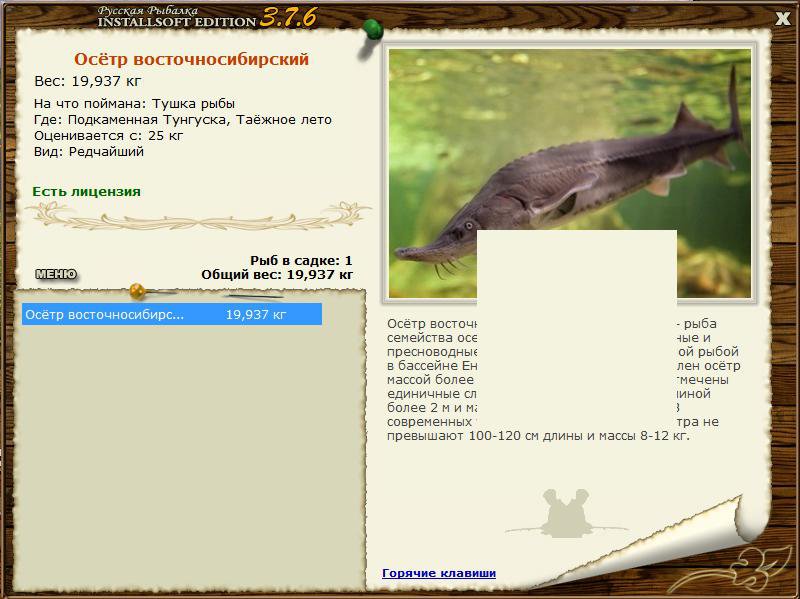Click the fish title Осётр восточносибирский
The width and height of the screenshot is (800, 599).
[191, 59]
